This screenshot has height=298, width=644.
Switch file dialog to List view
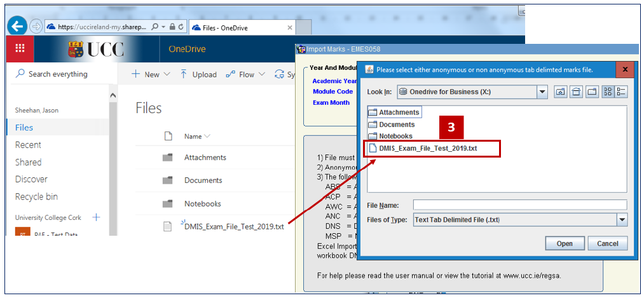click(x=608, y=92)
